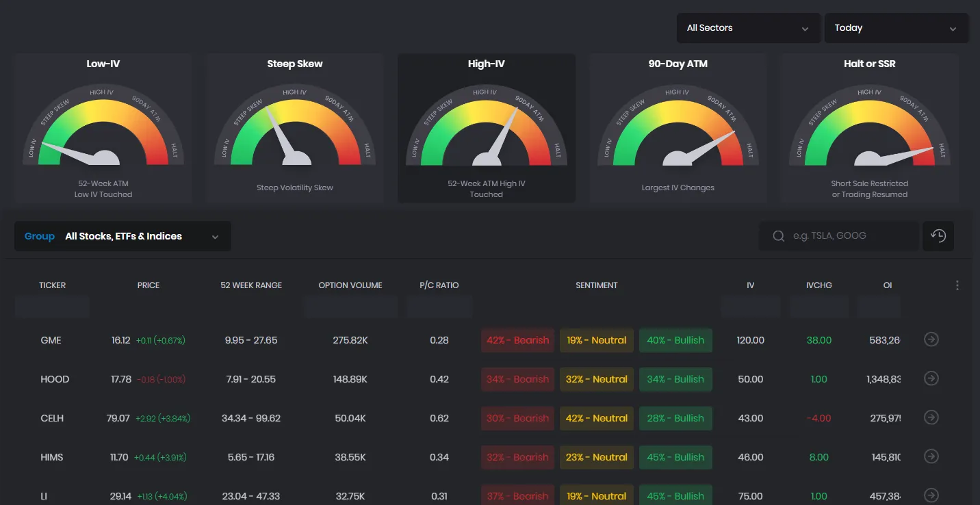This screenshot has width=980, height=505.
Task: Click the filter box under TICKER column
Action: click(53, 307)
